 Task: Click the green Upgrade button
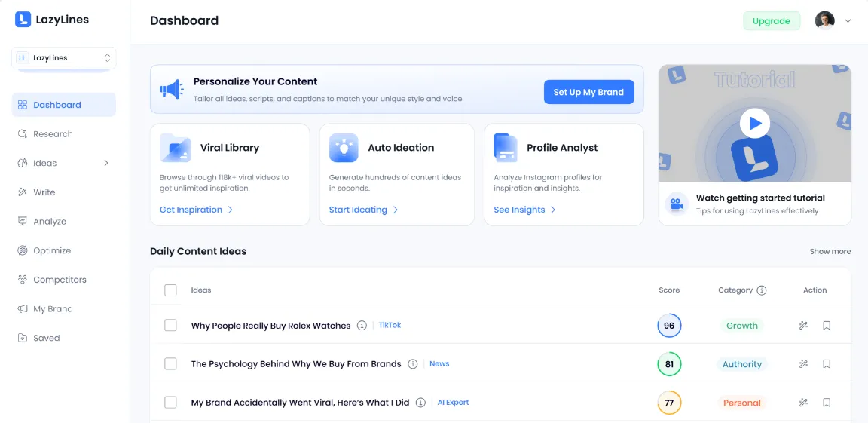click(x=771, y=21)
